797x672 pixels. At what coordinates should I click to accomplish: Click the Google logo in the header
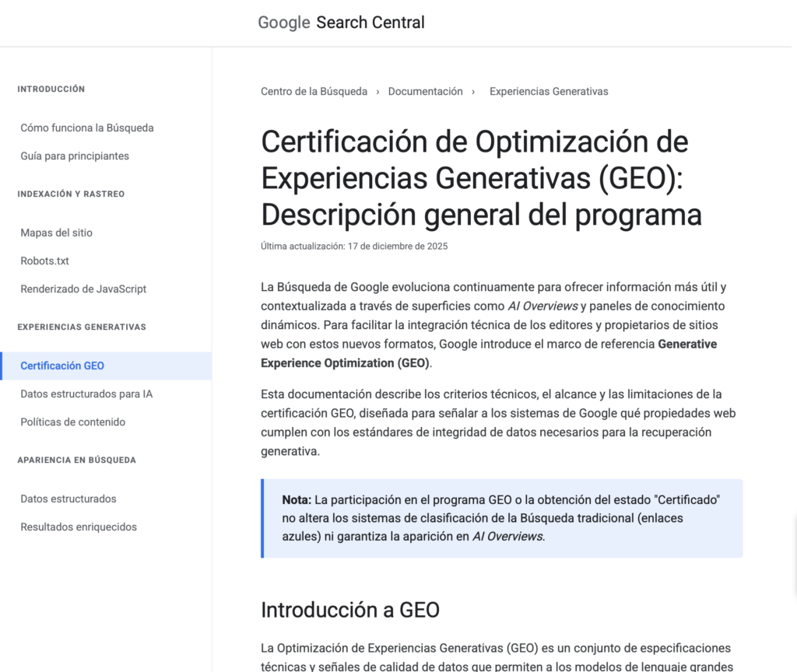283,23
